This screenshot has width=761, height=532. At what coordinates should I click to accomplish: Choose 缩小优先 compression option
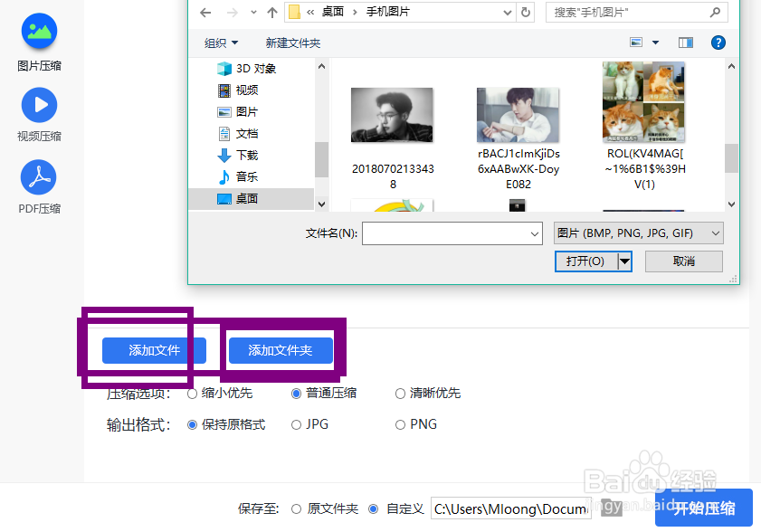pyautogui.click(x=220, y=394)
